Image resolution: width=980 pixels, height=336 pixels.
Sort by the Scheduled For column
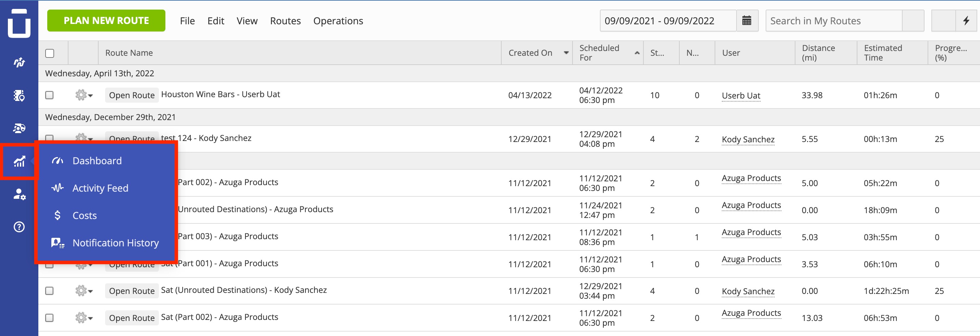pyautogui.click(x=607, y=53)
